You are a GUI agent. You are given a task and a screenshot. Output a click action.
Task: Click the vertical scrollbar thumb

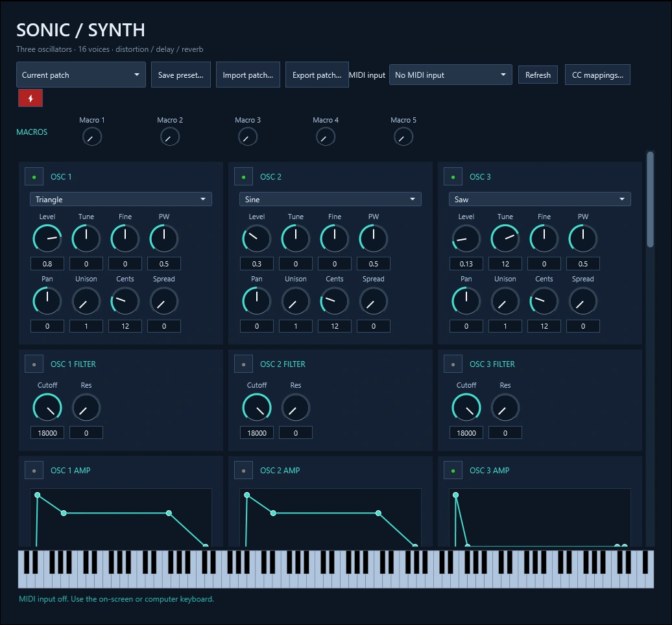(650, 199)
